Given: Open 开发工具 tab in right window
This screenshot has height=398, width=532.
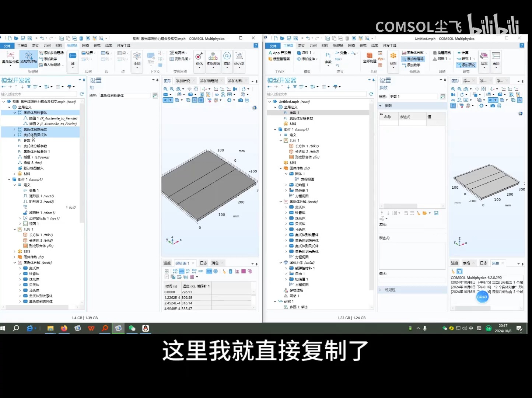Looking at the screenshot, I should (389, 46).
